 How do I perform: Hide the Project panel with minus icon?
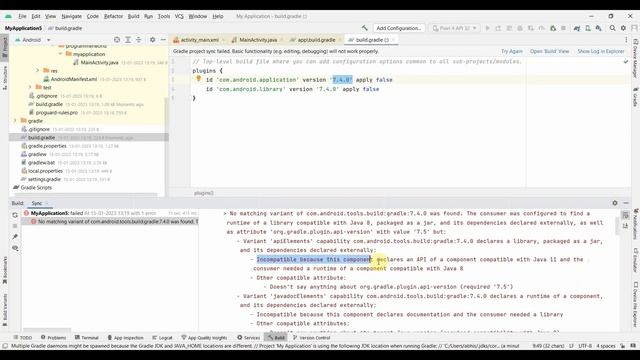click(x=163, y=40)
